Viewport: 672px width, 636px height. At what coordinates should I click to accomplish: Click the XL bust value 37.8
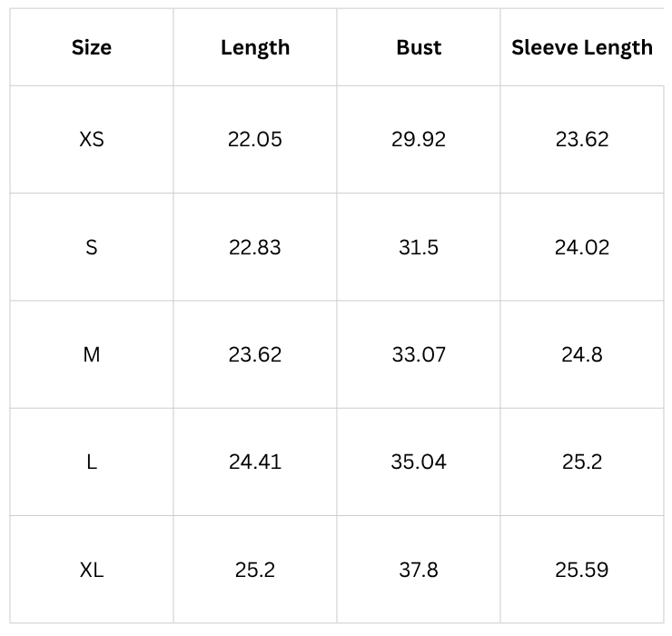[419, 570]
